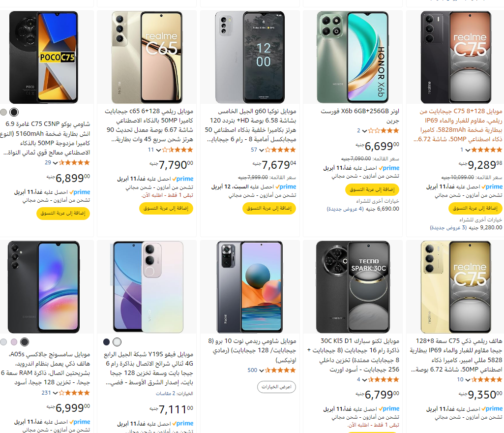Add Honor X6b to cart
Screen dimensions: 504x433
(372, 189)
